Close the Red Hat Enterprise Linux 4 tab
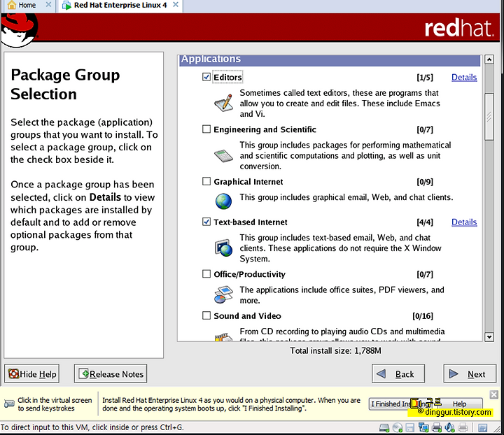The image size is (504, 435). pyautogui.click(x=176, y=5)
